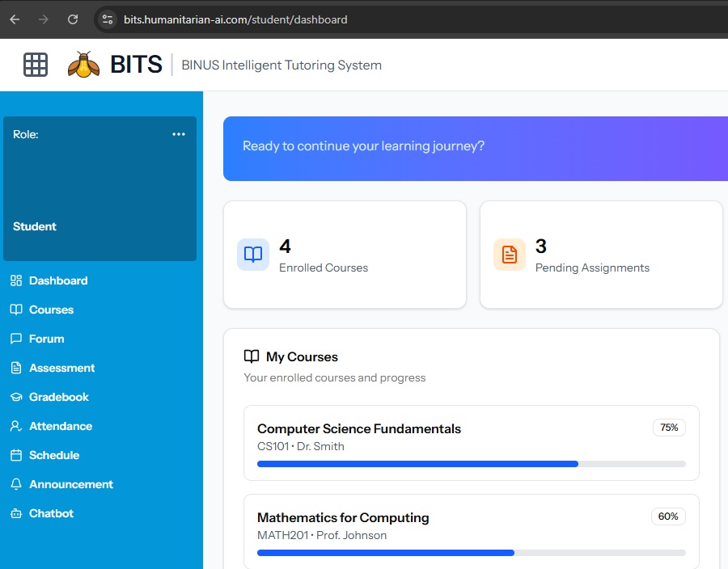Select Assessment in the sidebar
This screenshot has height=569, width=728.
point(61,369)
